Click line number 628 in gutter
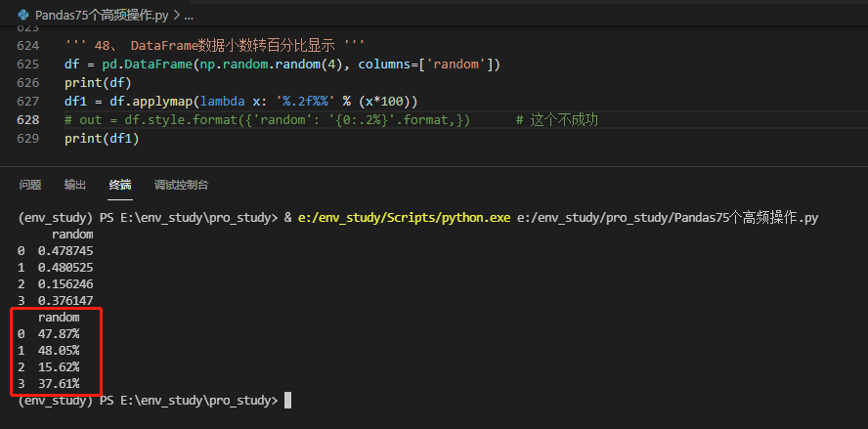Viewport: 868px width, 429px height. pyautogui.click(x=28, y=119)
